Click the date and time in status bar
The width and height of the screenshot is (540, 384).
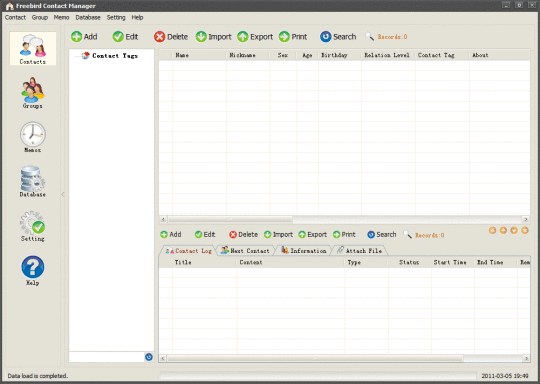pos(505,376)
